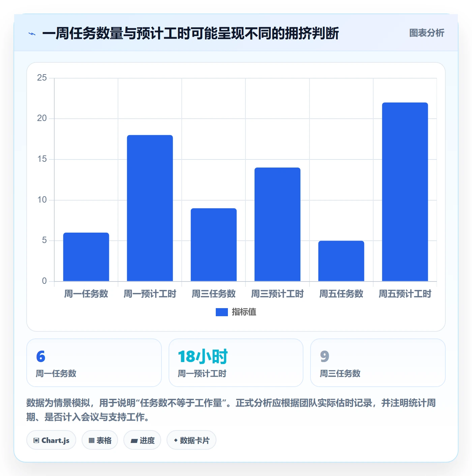This screenshot has height=476, width=472.
Task: Click the 周一任务数 x-axis label
Action: pyautogui.click(x=86, y=294)
